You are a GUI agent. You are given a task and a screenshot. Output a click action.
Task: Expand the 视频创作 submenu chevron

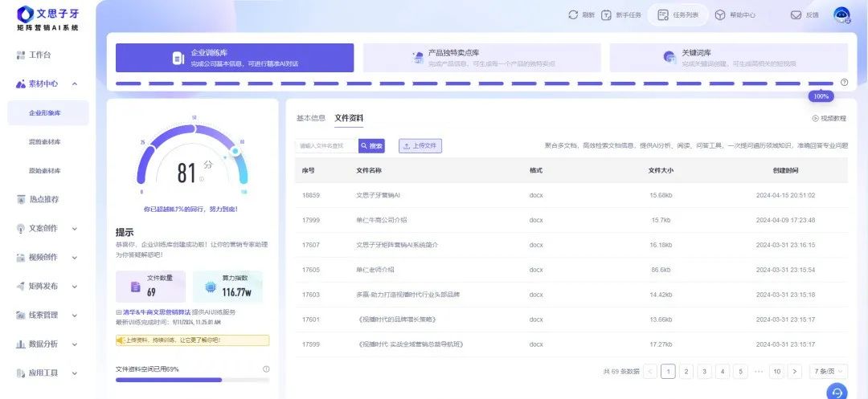(x=75, y=258)
